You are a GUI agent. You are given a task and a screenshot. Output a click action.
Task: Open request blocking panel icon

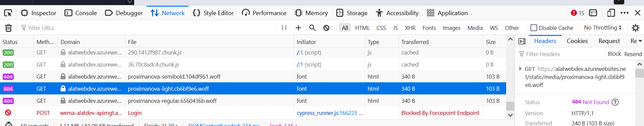point(326,28)
